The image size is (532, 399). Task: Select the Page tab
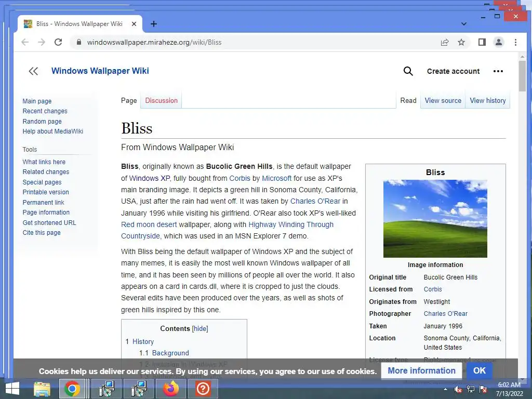coord(129,100)
